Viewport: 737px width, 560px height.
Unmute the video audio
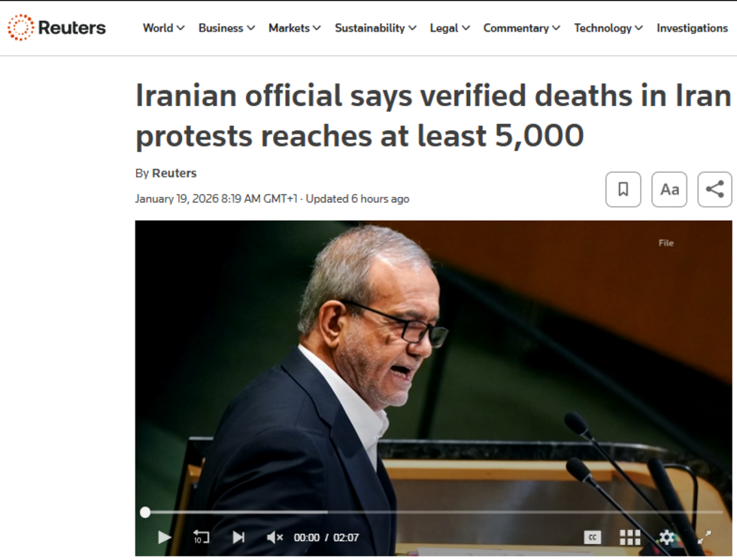[x=274, y=537]
